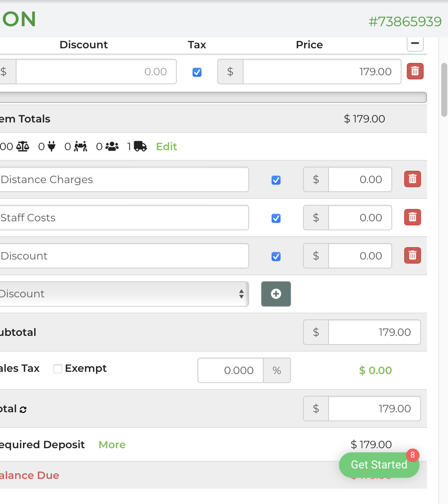Open the Discount charge type dropdown
Image resolution: width=448 pixels, height=504 pixels.
[x=124, y=294]
